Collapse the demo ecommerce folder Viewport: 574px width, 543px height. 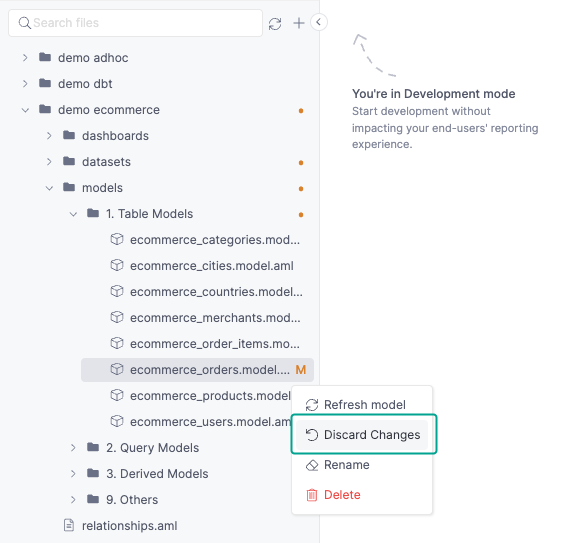coord(25,110)
